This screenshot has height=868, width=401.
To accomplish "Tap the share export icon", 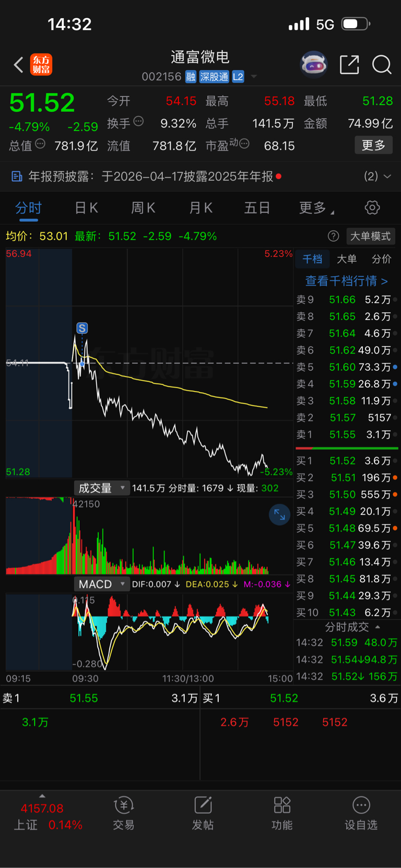I will pyautogui.click(x=349, y=65).
